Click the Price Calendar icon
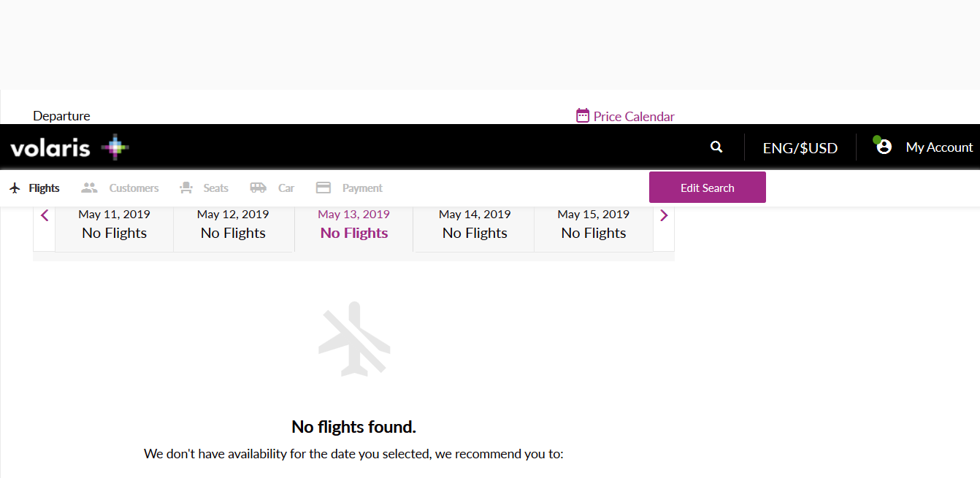Screen dimensions: 980x478 pyautogui.click(x=583, y=115)
